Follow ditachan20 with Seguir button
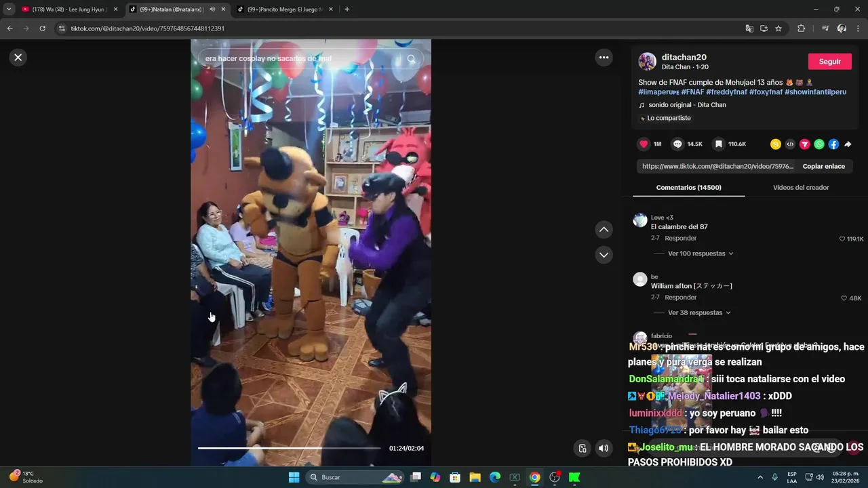Image resolution: width=868 pixels, height=488 pixels. coord(829,62)
